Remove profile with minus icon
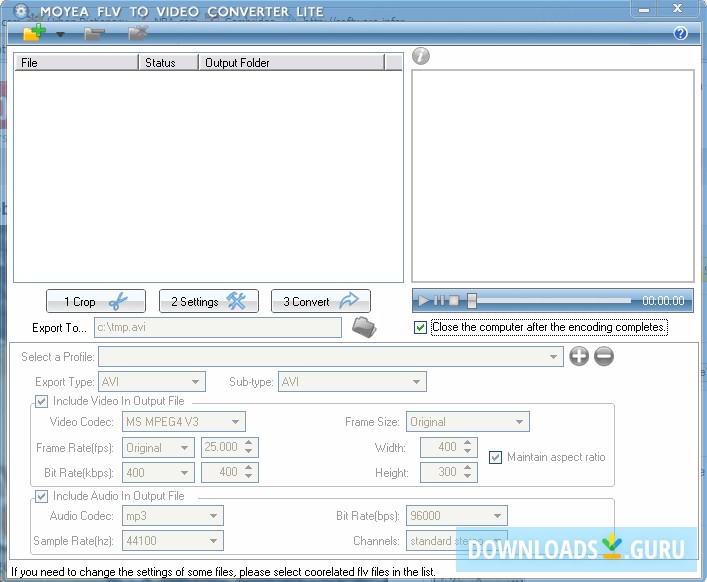Screen dimensions: 707x582 click(604, 356)
